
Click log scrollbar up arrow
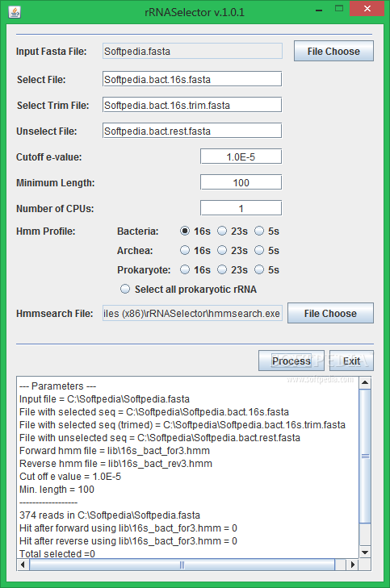pyautogui.click(x=365, y=383)
